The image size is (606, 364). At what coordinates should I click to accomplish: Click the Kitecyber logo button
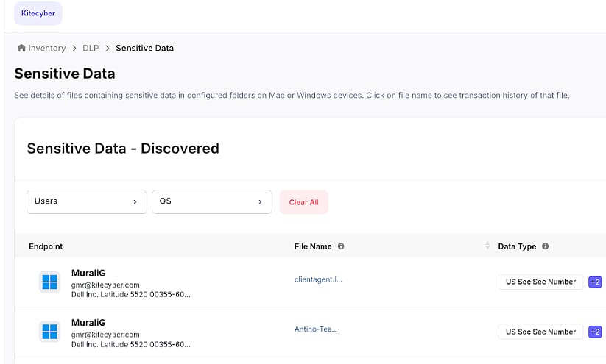point(38,13)
